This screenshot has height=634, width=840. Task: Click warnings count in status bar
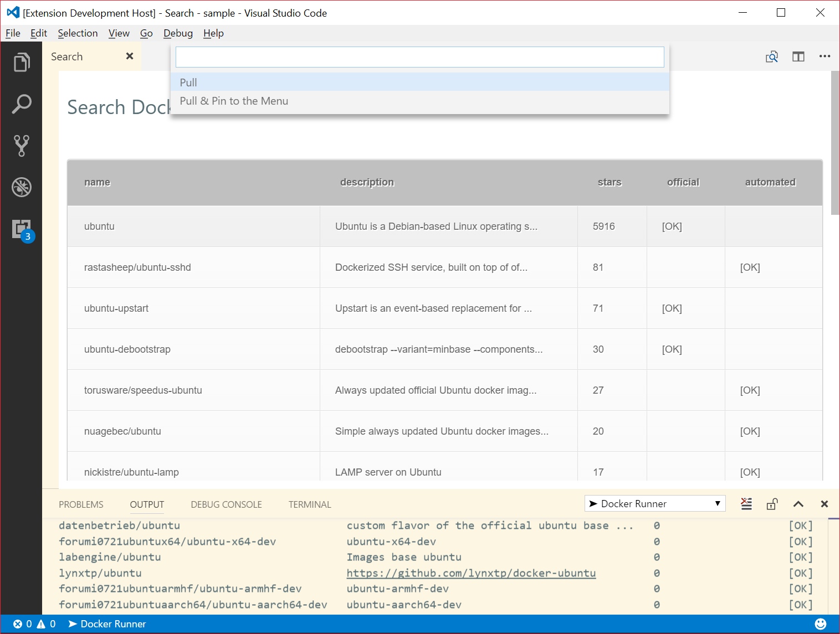[46, 624]
